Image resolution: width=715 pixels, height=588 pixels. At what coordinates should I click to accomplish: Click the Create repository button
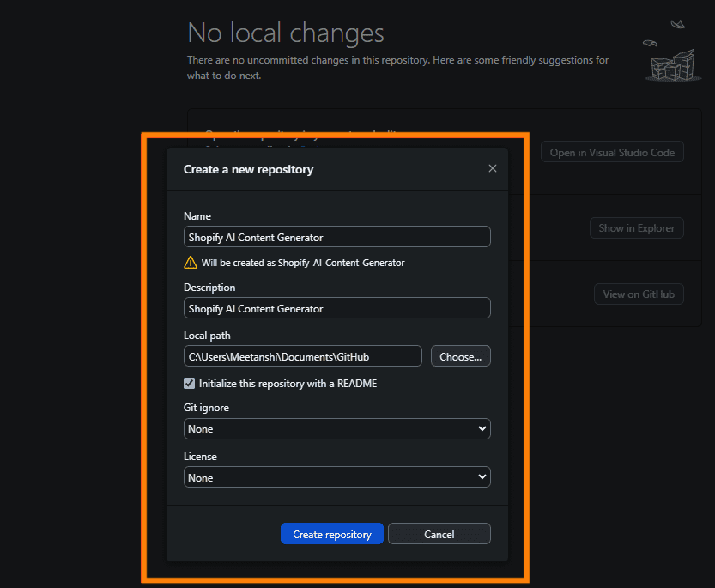pyautogui.click(x=332, y=534)
